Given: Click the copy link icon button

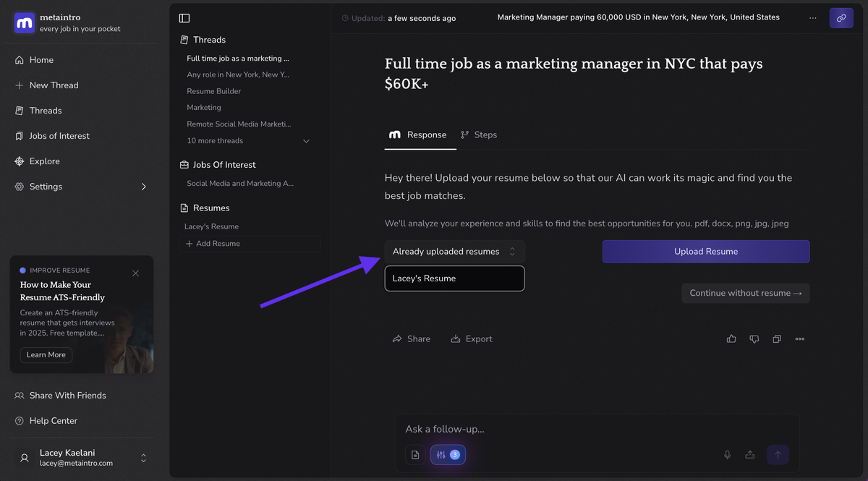Looking at the screenshot, I should point(841,18).
